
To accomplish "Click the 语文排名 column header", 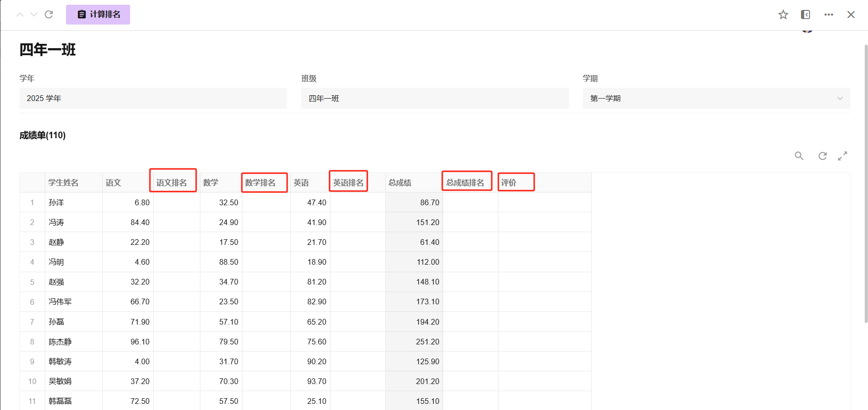I will [172, 183].
